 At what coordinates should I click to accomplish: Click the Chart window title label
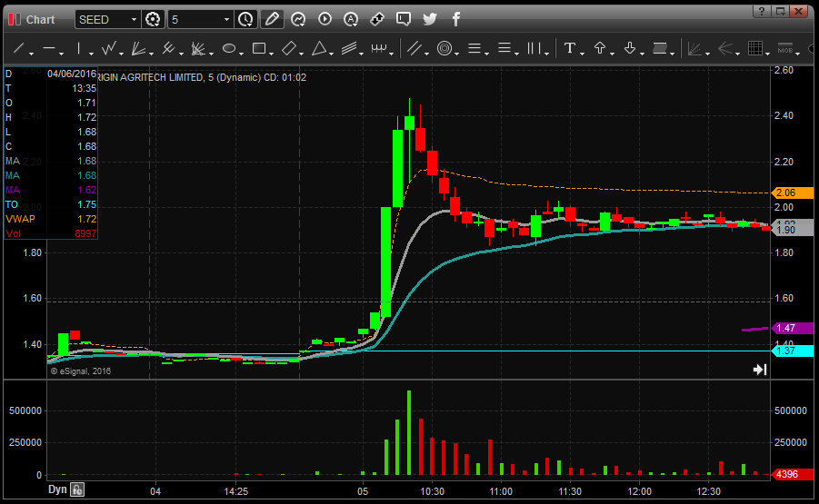point(40,20)
